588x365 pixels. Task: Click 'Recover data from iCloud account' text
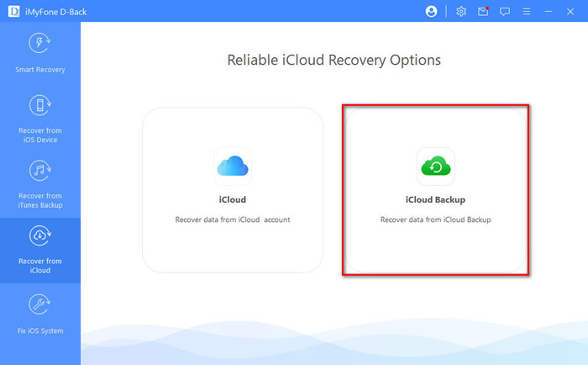point(233,220)
